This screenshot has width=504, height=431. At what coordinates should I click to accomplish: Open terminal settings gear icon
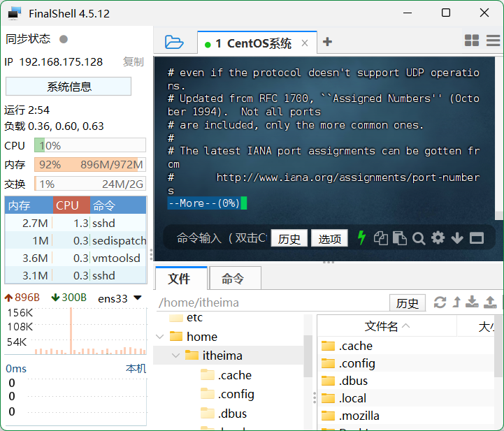[438, 238]
